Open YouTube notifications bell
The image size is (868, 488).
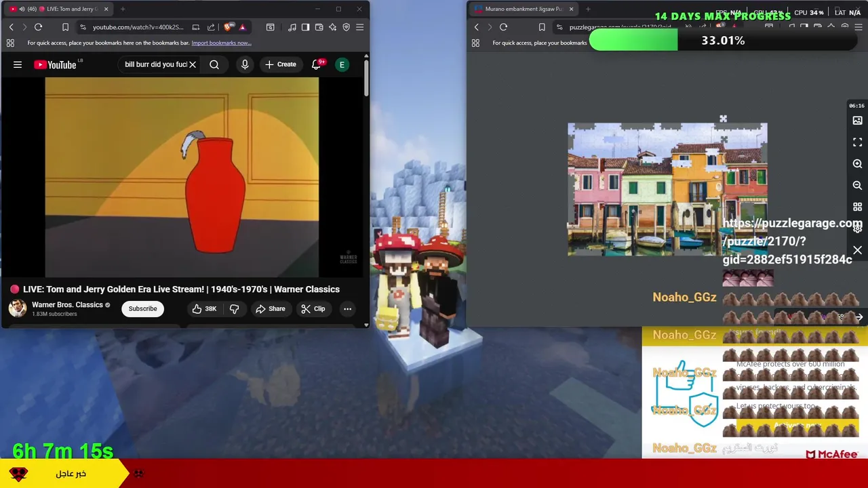317,64
